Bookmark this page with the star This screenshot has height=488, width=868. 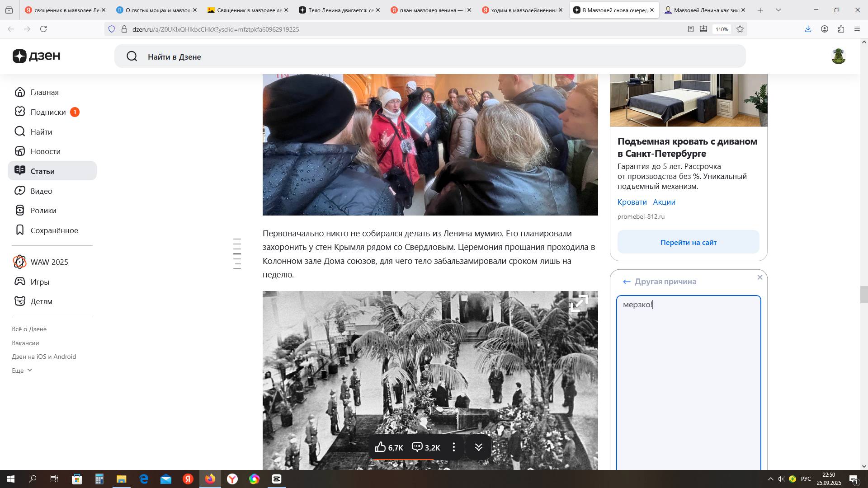740,29
